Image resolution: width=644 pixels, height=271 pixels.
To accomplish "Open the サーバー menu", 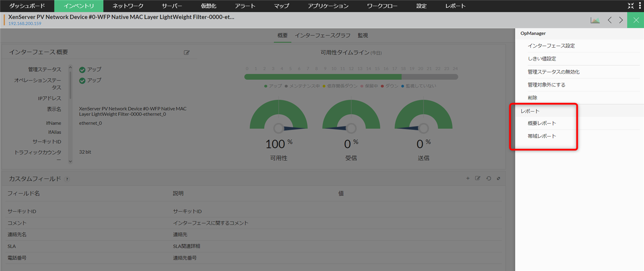I will pyautogui.click(x=172, y=6).
